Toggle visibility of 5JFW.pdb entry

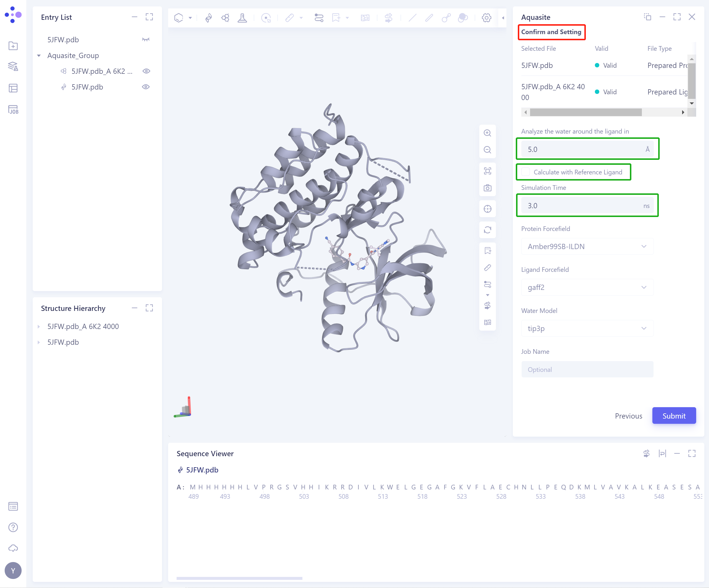pos(146,87)
